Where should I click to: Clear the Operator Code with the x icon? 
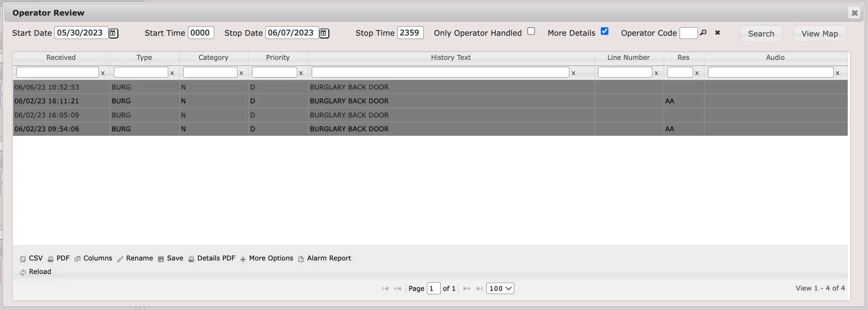(717, 33)
